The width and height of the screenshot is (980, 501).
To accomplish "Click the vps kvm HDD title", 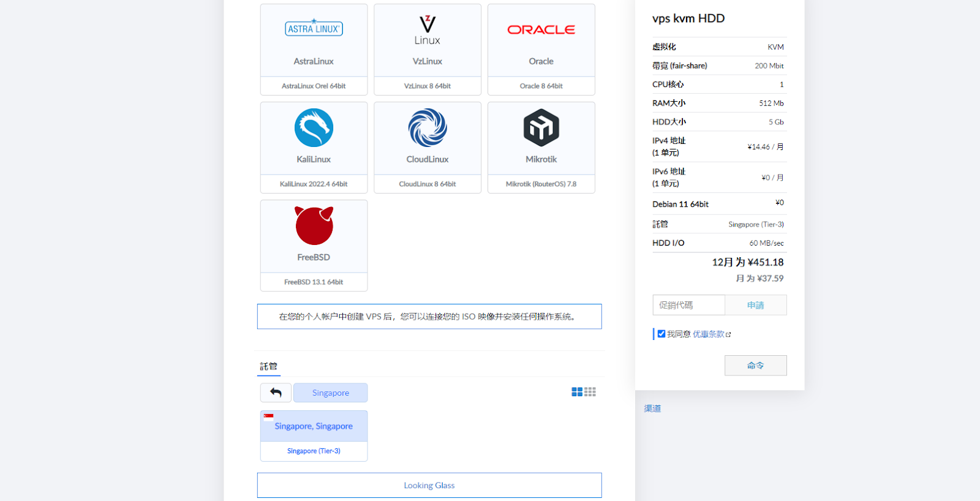I will coord(688,18).
